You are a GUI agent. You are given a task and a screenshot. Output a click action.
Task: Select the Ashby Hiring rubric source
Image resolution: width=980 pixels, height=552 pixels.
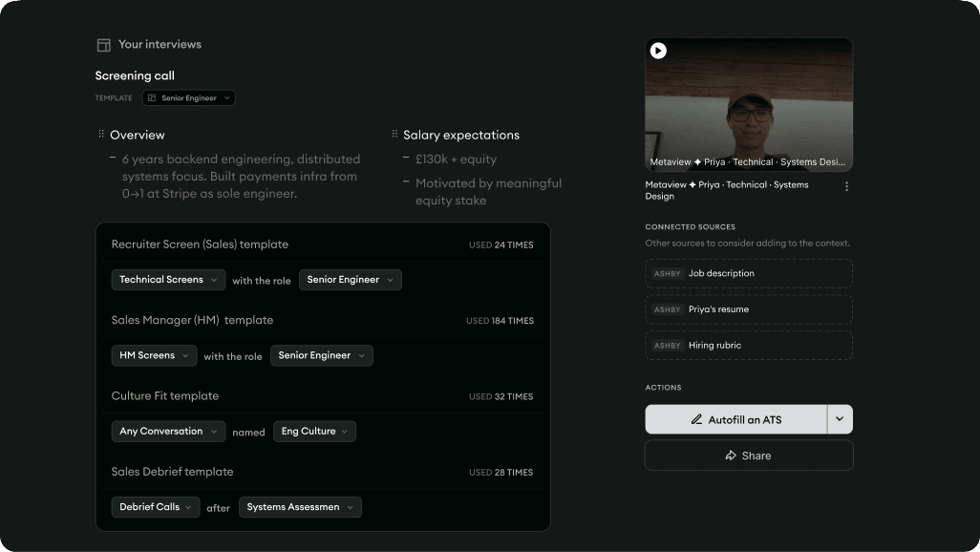[749, 346]
